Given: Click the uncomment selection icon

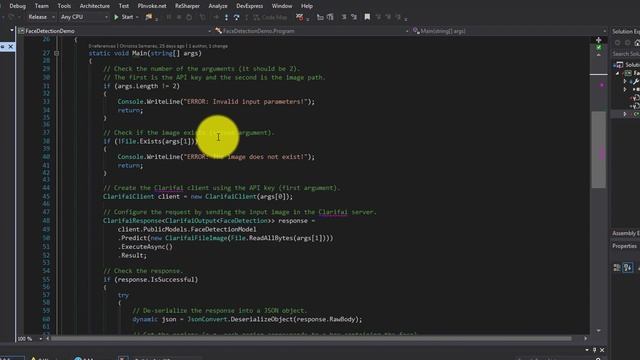Looking at the screenshot, I should 354,17.
